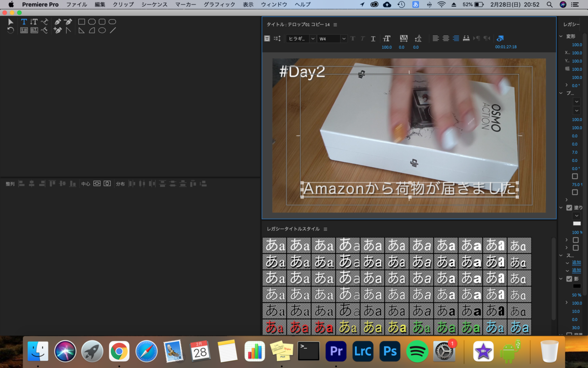588x368 pixels.
Task: Open the fill type dropdown under 塗り
Action: [x=577, y=216]
